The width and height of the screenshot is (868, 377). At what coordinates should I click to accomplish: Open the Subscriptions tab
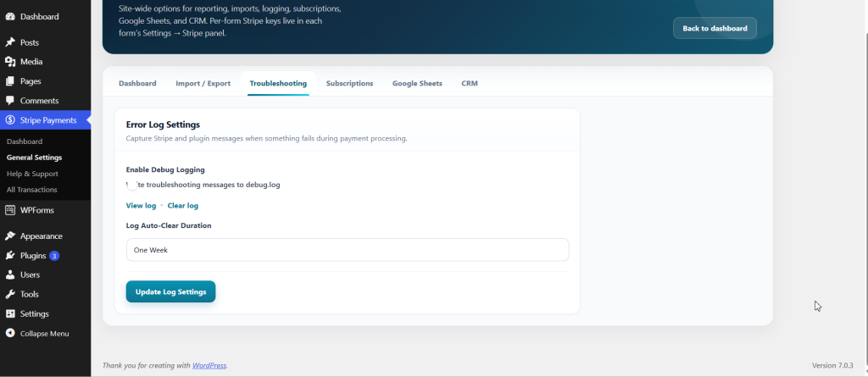pos(349,84)
